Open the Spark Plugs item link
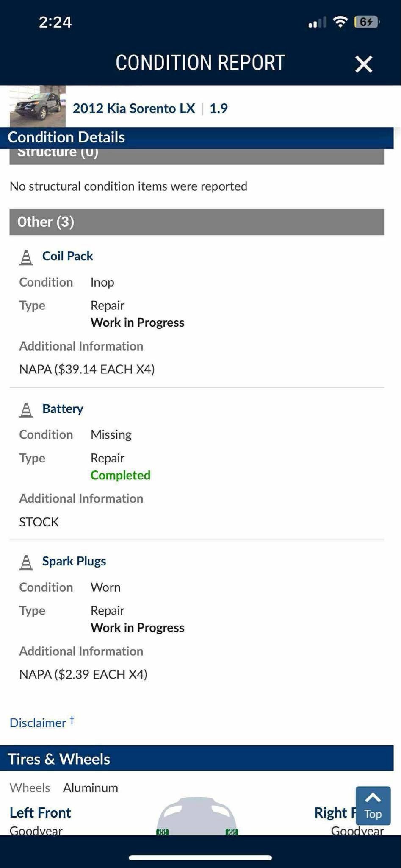Screen dimensions: 401x868 coord(74,561)
